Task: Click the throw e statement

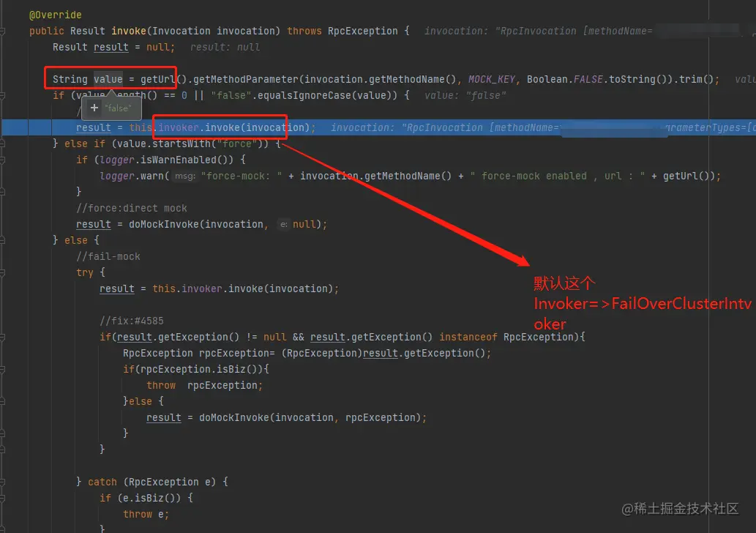Action: coord(146,514)
